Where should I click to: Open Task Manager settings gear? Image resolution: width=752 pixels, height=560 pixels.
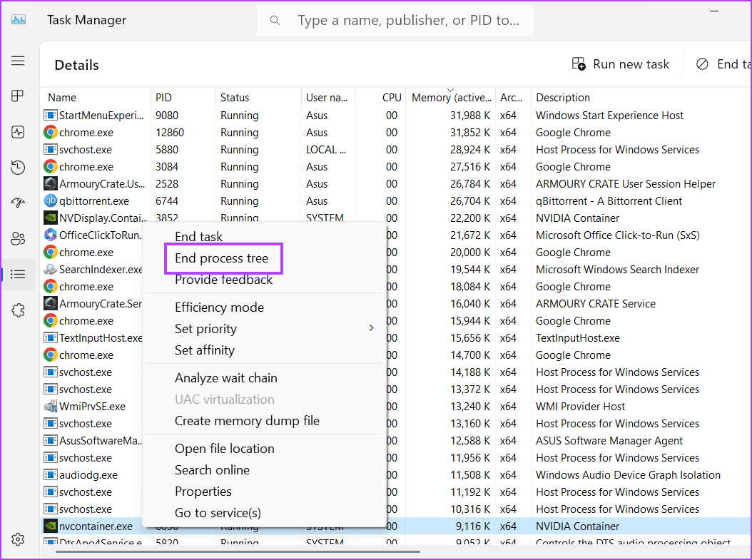click(x=18, y=539)
